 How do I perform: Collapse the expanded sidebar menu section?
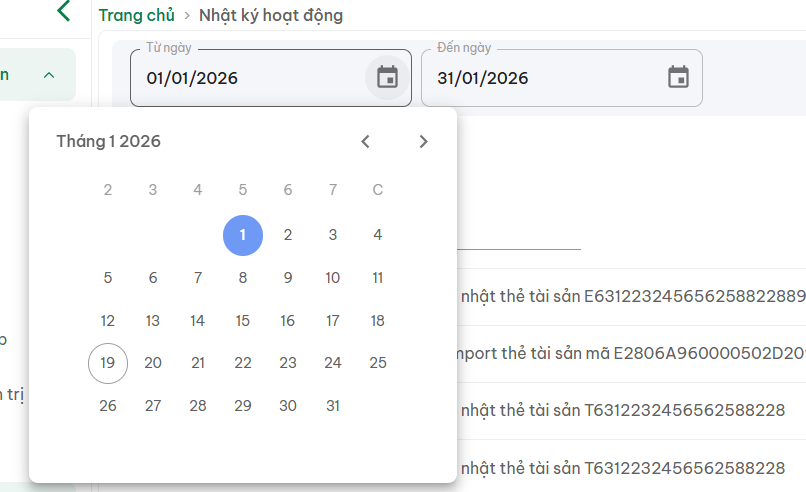tap(49, 75)
